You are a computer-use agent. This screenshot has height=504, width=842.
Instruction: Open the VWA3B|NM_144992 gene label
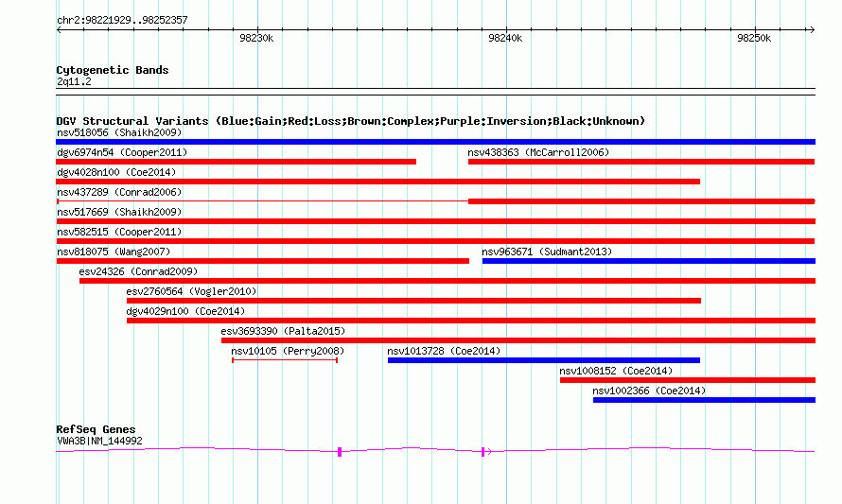coord(99,442)
